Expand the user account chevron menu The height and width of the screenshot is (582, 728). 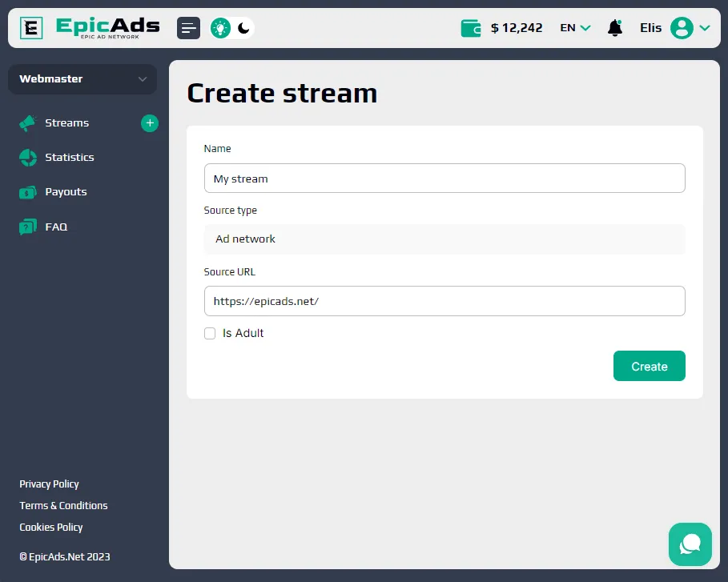[x=705, y=28]
